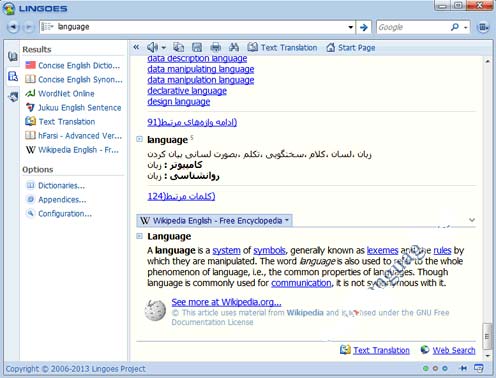
Task: Click the Wikipedia globe logo
Action: click(x=155, y=310)
